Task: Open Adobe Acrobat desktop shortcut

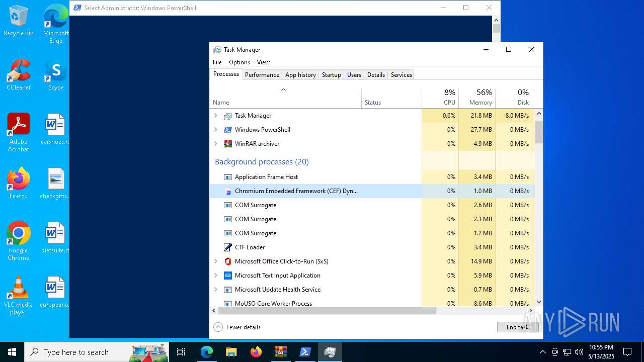Action: pos(19,133)
